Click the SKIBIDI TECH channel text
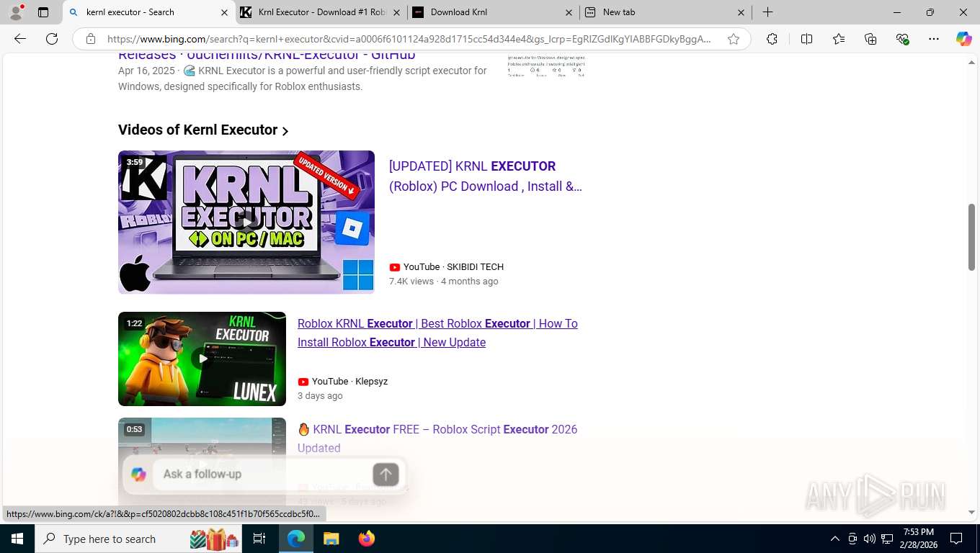This screenshot has height=553, width=980. pyautogui.click(x=475, y=266)
